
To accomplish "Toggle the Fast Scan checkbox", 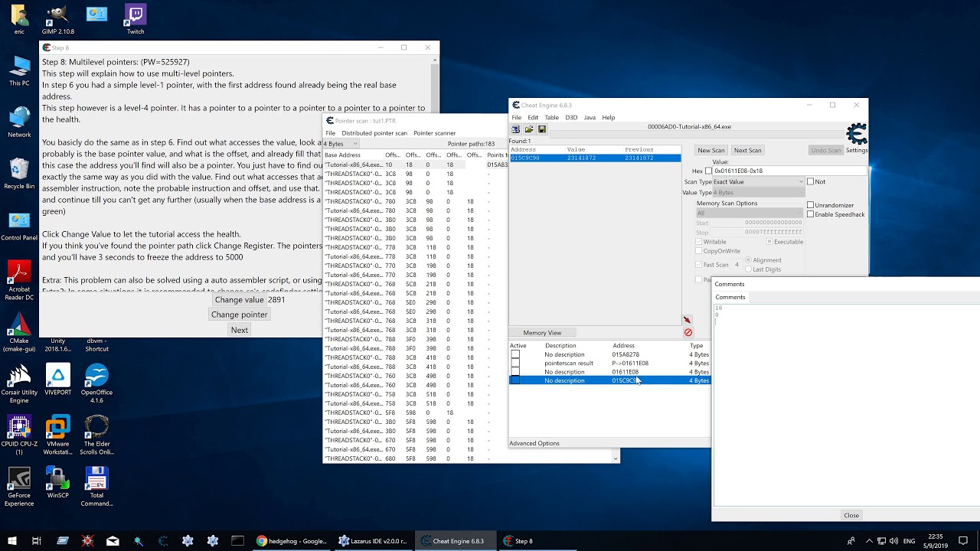I will coord(699,265).
